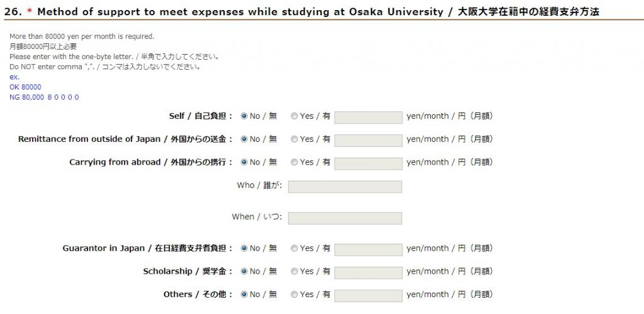Choose No for Remittance from outside Japan
Viewport: 644px width, 314px height.
pos(244,139)
